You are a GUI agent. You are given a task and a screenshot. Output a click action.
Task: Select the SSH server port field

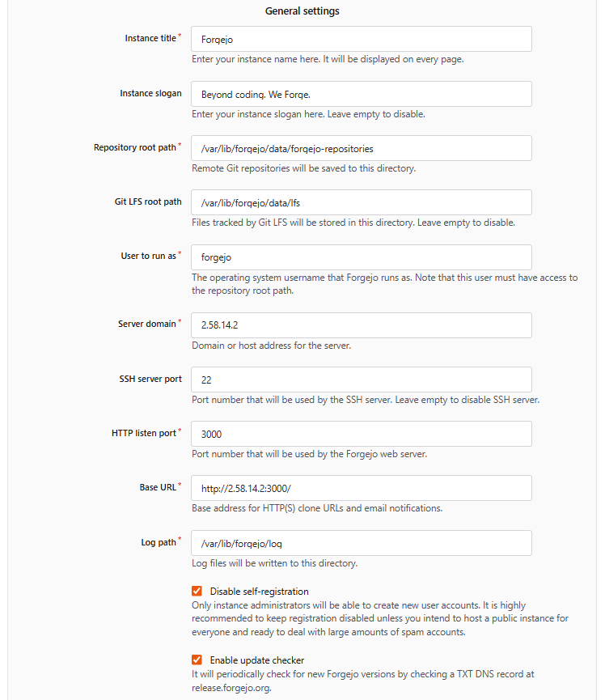(360, 379)
